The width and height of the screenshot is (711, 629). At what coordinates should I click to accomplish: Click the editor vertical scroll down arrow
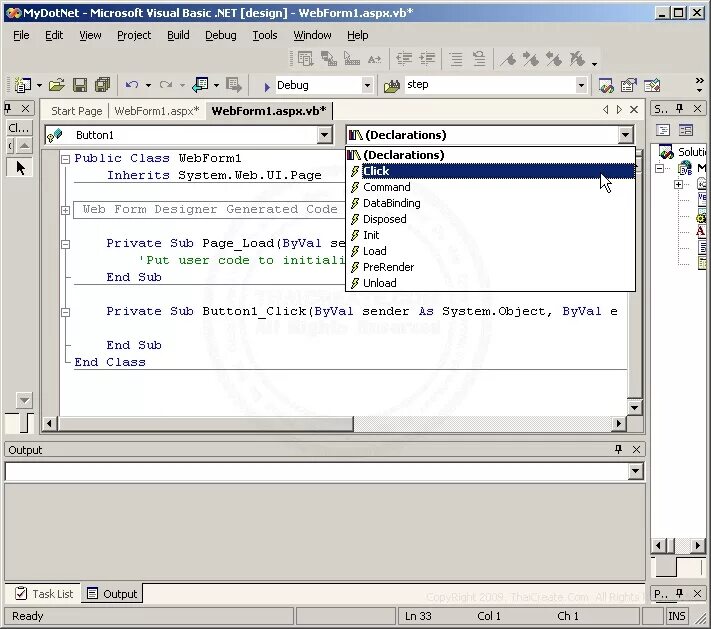pos(634,408)
